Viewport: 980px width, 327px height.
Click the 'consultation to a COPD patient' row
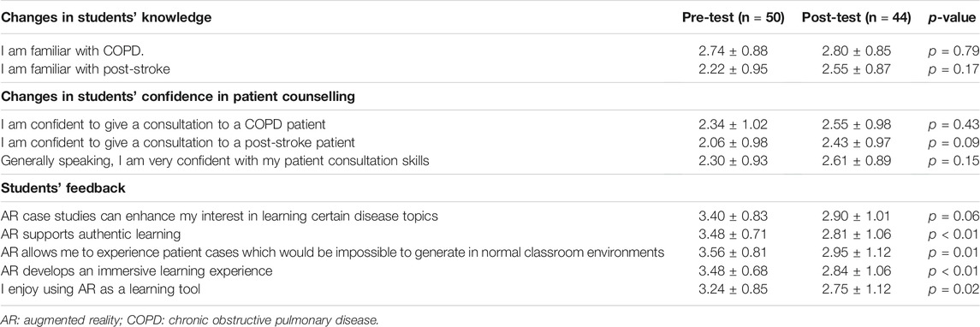490,125
